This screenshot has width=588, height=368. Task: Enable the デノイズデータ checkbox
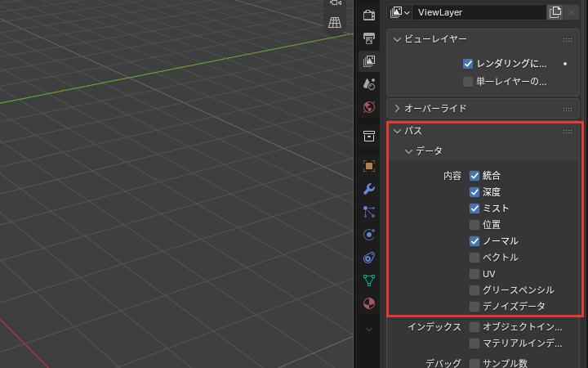click(x=474, y=307)
